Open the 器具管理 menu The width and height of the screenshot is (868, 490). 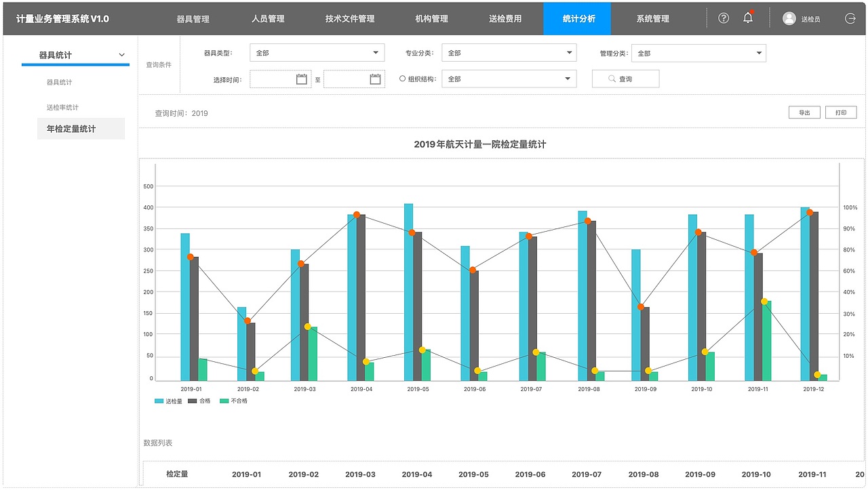(193, 19)
